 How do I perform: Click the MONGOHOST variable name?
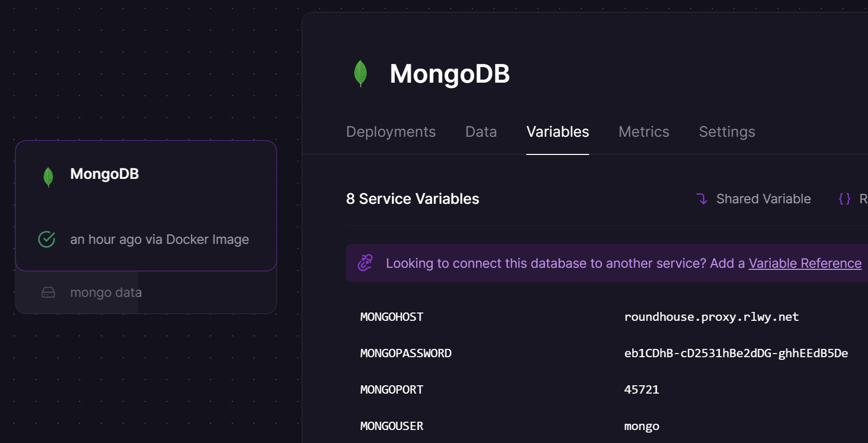click(x=392, y=317)
